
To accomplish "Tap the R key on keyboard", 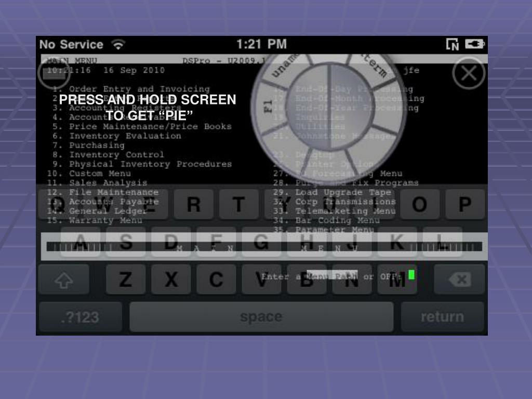I will pos(194,205).
